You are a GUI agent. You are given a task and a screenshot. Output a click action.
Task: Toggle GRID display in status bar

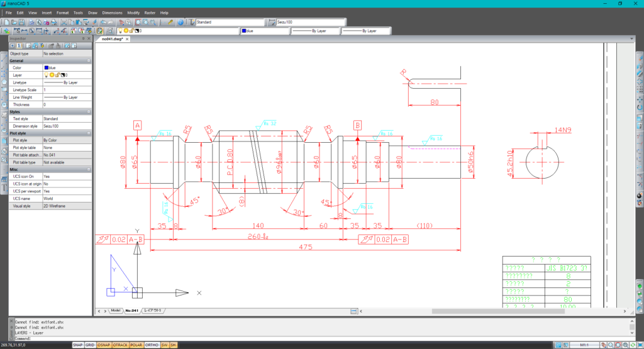click(x=90, y=345)
